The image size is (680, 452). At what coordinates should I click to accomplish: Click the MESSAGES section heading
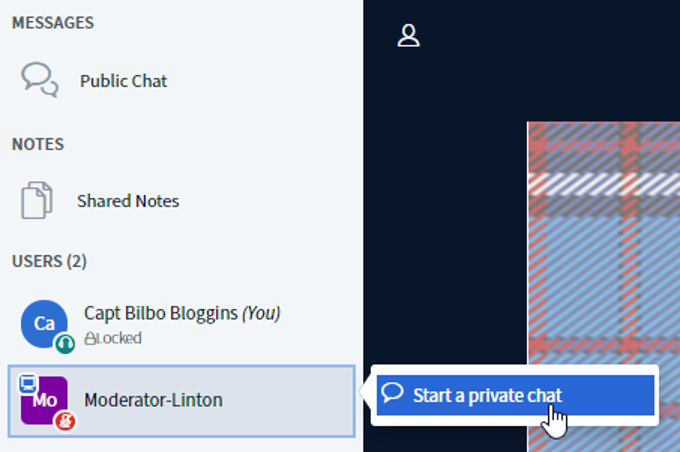click(x=52, y=23)
